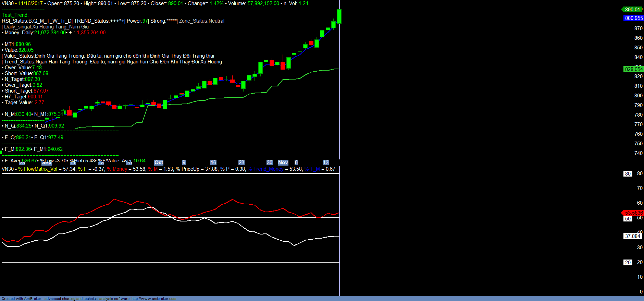Click the white 37.884 indicator value tag
The height and width of the screenshot is (301, 644).
[632, 236]
